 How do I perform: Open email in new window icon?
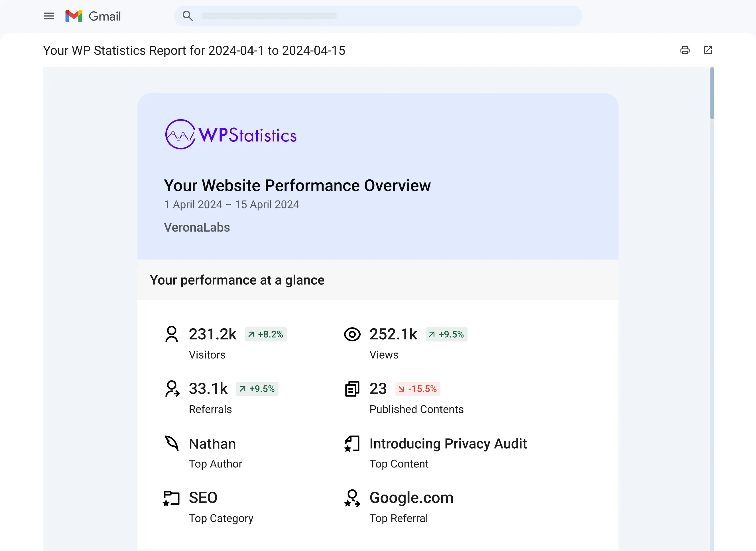(x=707, y=50)
